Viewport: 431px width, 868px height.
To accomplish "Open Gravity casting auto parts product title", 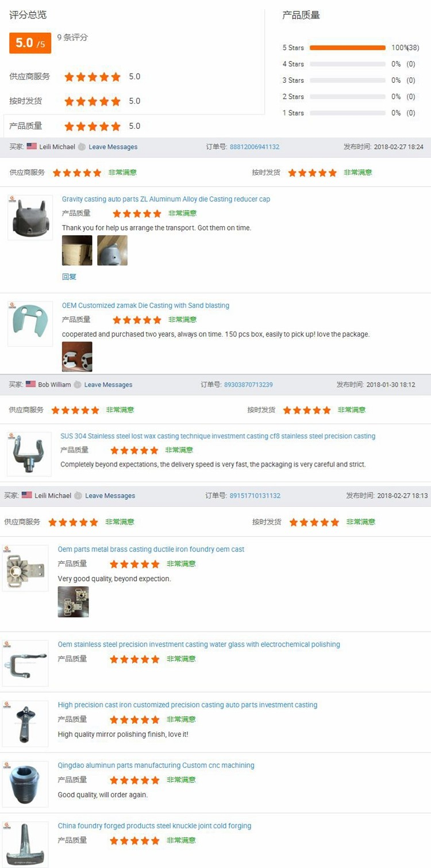I will 166,199.
